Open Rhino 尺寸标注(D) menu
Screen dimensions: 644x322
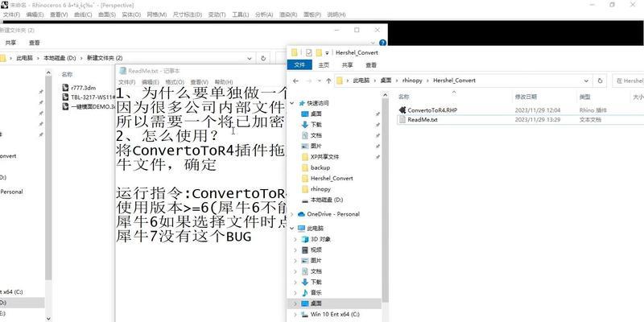188,14
